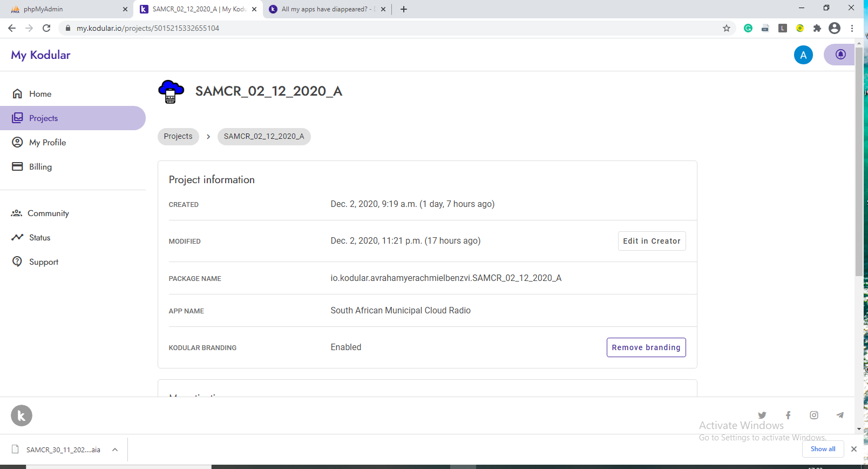868x469 pixels.
Task: Click Show all downloads
Action: click(823, 449)
